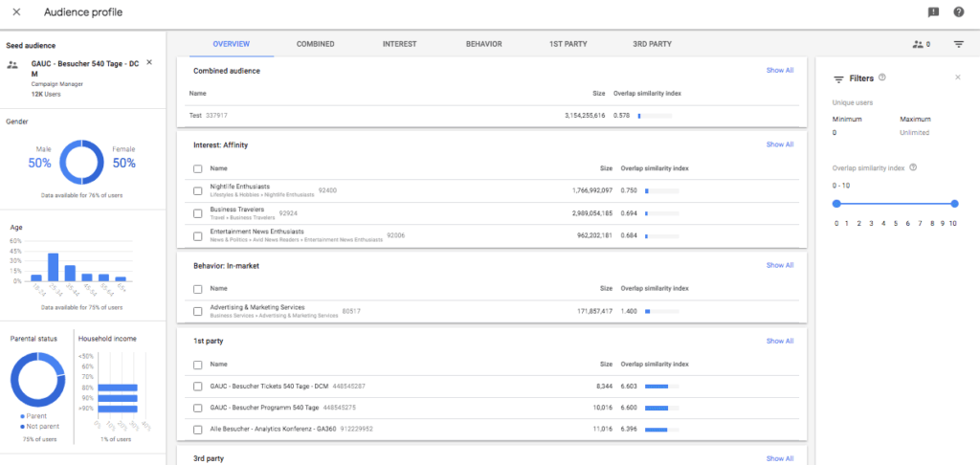980x465 pixels.
Task: Remove the seed audience GAUC - Besucher
Action: (148, 62)
